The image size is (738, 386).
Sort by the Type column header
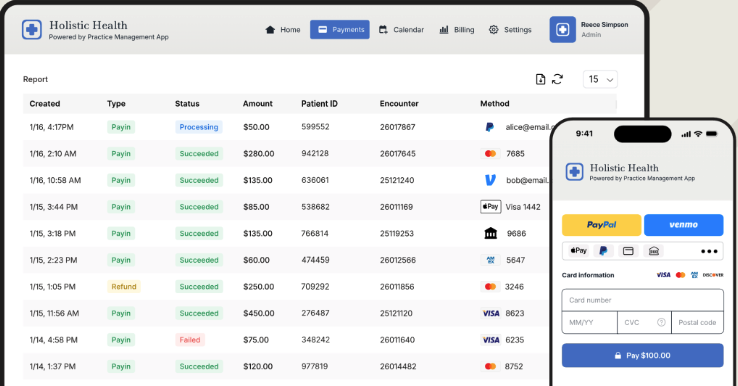tap(116, 104)
